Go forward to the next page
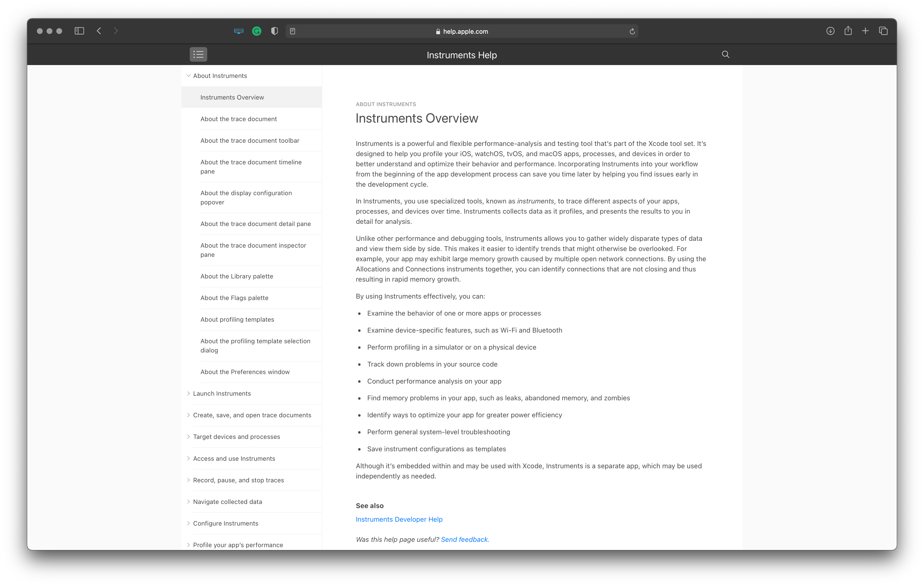The width and height of the screenshot is (924, 586). [116, 31]
